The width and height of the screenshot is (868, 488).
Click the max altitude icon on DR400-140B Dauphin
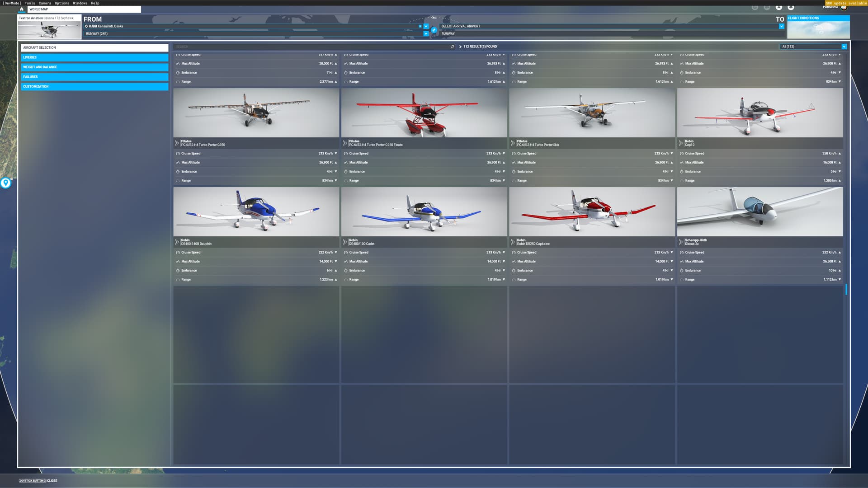pos(177,261)
